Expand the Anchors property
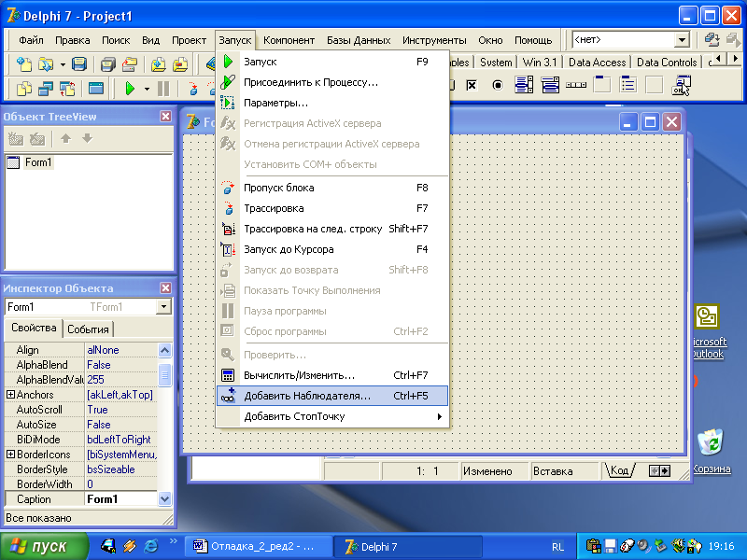Screen dimensions: 747x560 (x=10, y=394)
